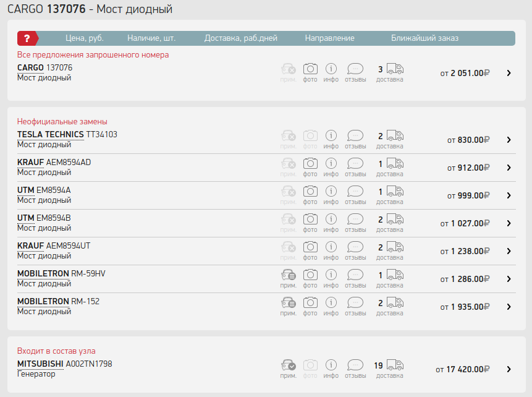The image size is (532, 397).
Task: Expand offers for TESLA TECHNICS TT34103 chevron
Action: click(509, 140)
